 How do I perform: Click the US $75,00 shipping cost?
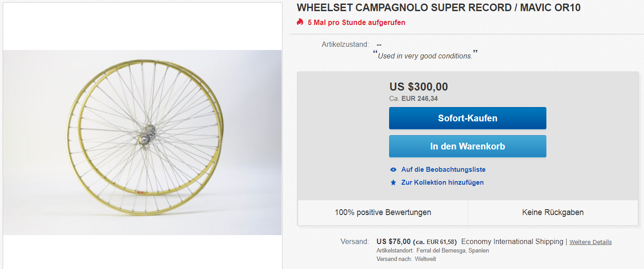pos(394,241)
